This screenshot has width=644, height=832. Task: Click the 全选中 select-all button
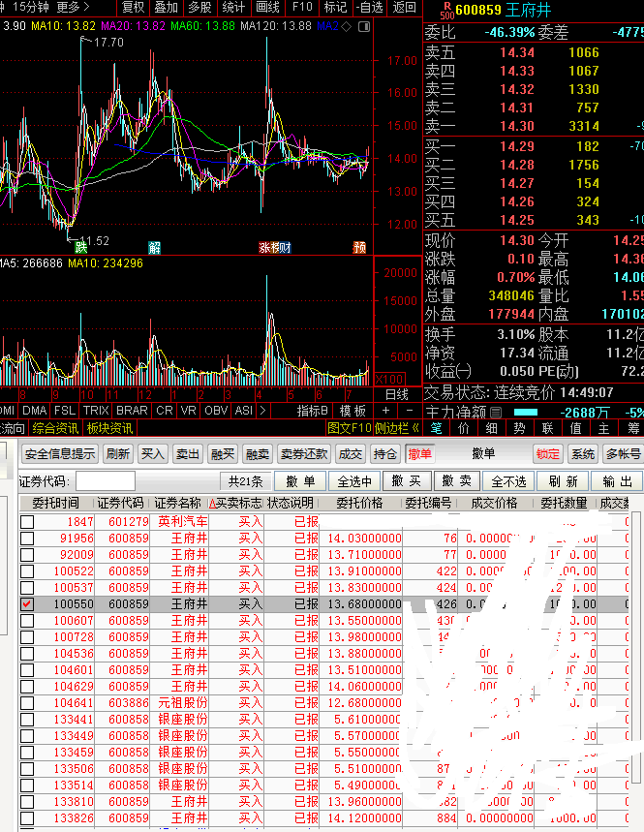pyautogui.click(x=354, y=481)
